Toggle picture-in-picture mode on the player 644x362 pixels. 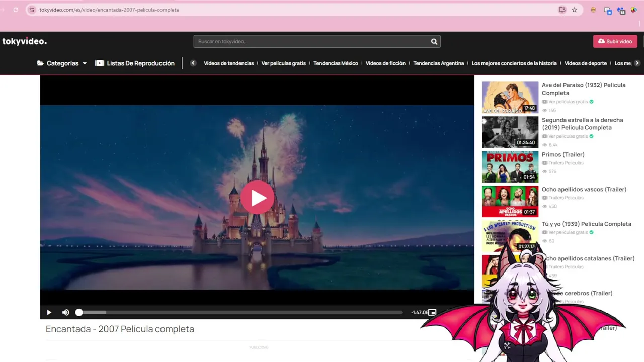tap(432, 312)
